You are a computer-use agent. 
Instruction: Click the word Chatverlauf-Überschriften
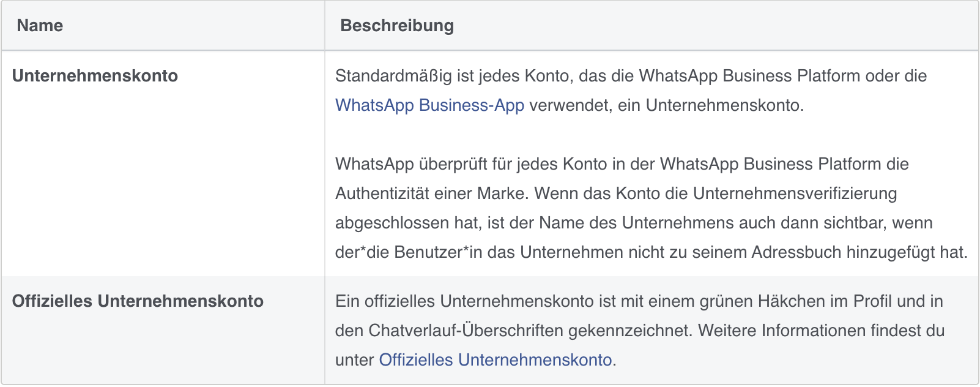pyautogui.click(x=466, y=331)
